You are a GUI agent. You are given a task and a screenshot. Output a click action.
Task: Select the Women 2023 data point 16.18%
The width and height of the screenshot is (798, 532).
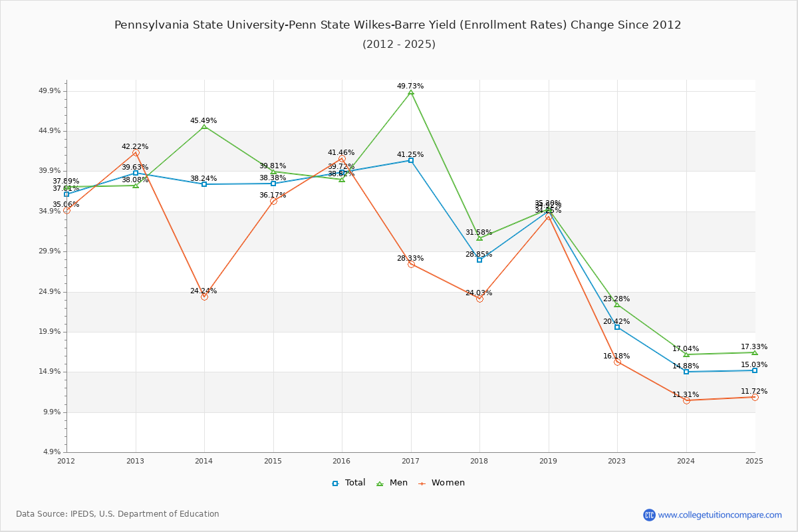(x=617, y=362)
